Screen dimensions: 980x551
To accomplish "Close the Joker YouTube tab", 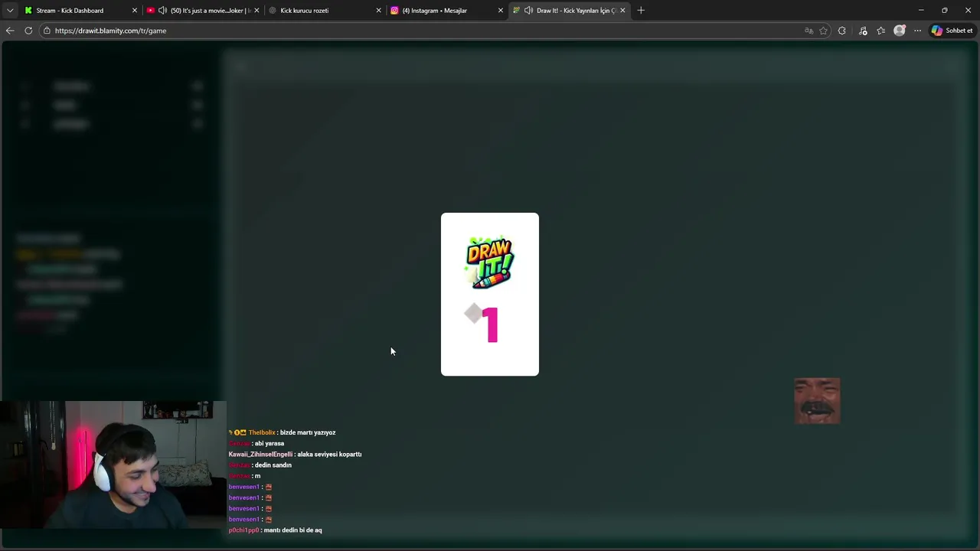I will tap(256, 10).
